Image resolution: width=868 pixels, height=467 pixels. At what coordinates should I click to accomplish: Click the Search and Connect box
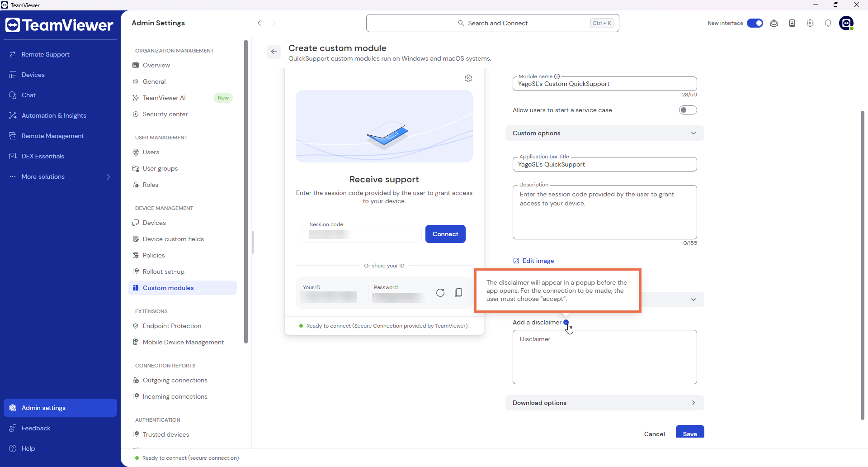click(492, 23)
